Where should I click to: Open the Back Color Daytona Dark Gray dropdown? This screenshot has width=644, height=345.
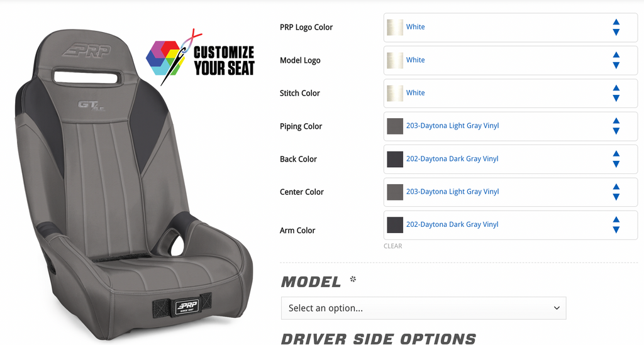click(x=511, y=159)
